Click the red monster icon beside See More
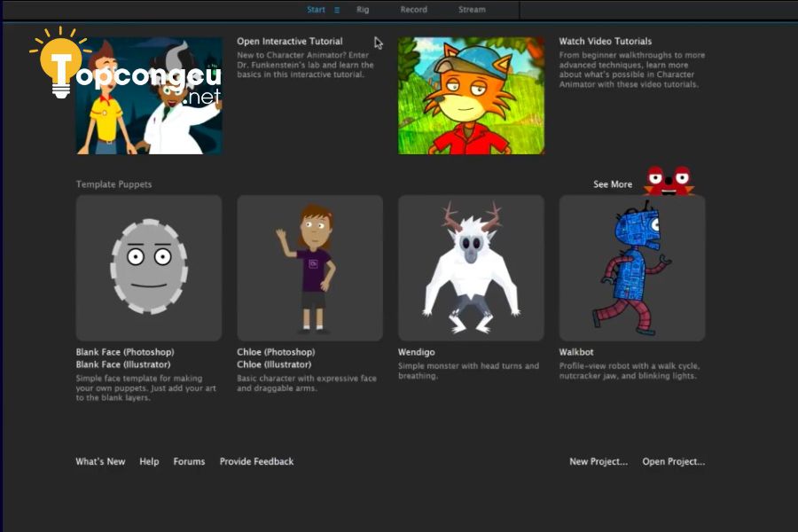This screenshot has width=798, height=532. (x=669, y=181)
